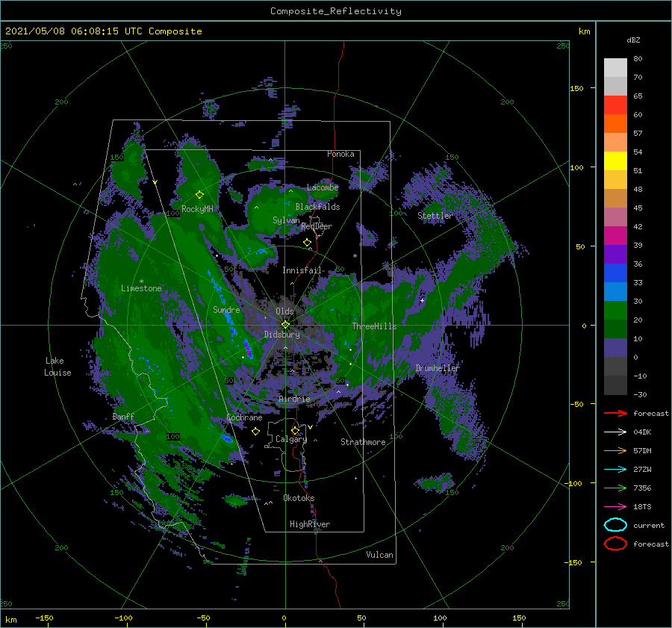Click the Composite_Reflectivity title text

click(336, 11)
